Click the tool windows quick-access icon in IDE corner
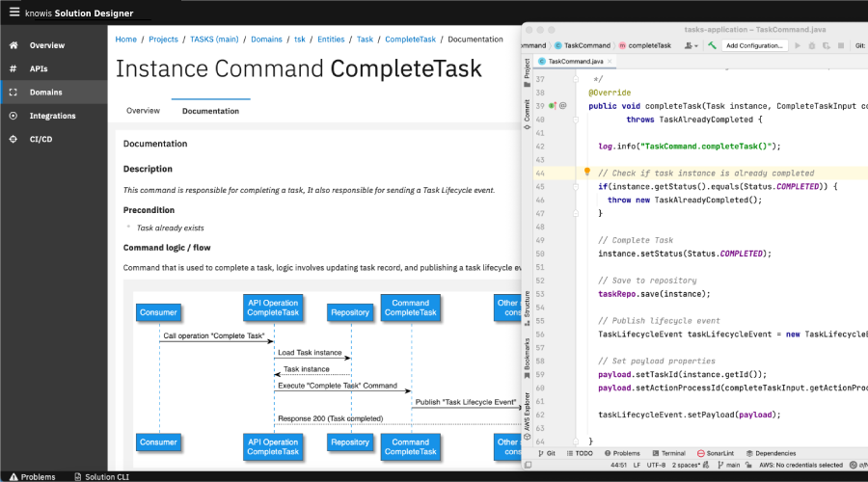The width and height of the screenshot is (868, 482). (529, 465)
